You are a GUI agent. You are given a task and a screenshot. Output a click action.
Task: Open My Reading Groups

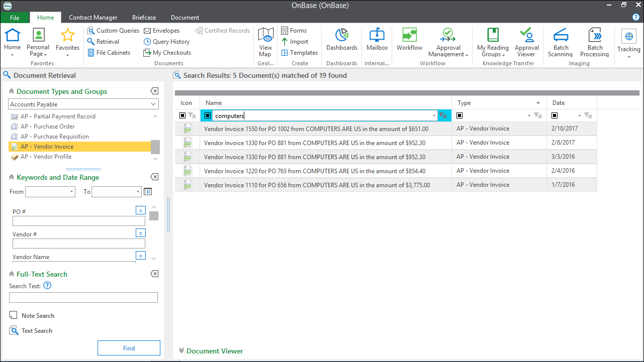coord(493,42)
